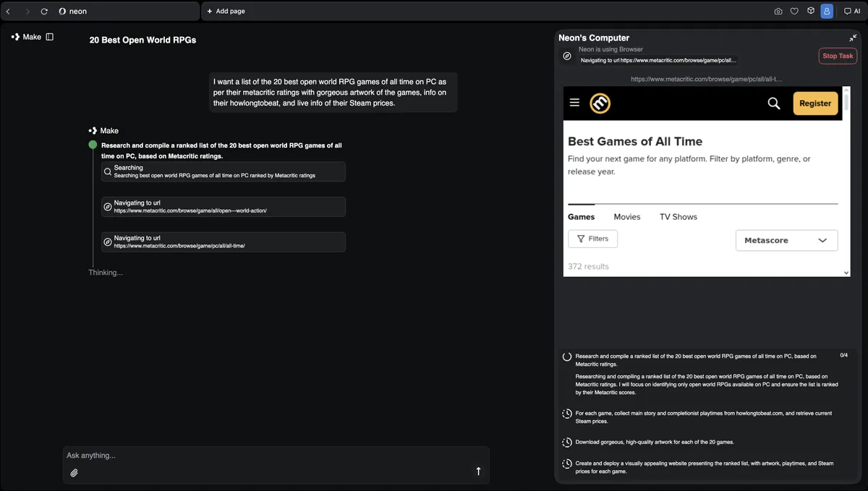This screenshot has width=868, height=491.
Task: Click the paperclip attach file icon
Action: click(x=74, y=473)
